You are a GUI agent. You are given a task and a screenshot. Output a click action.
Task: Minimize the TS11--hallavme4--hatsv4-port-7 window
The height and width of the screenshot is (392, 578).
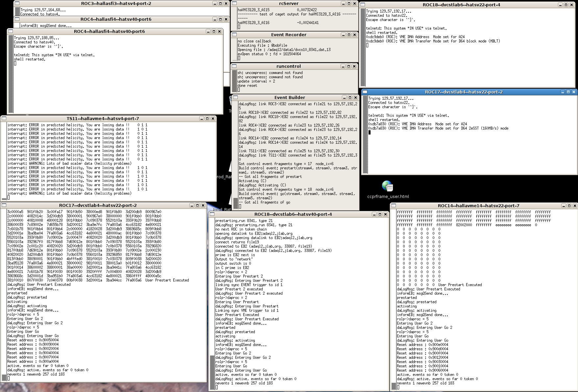coord(202,119)
